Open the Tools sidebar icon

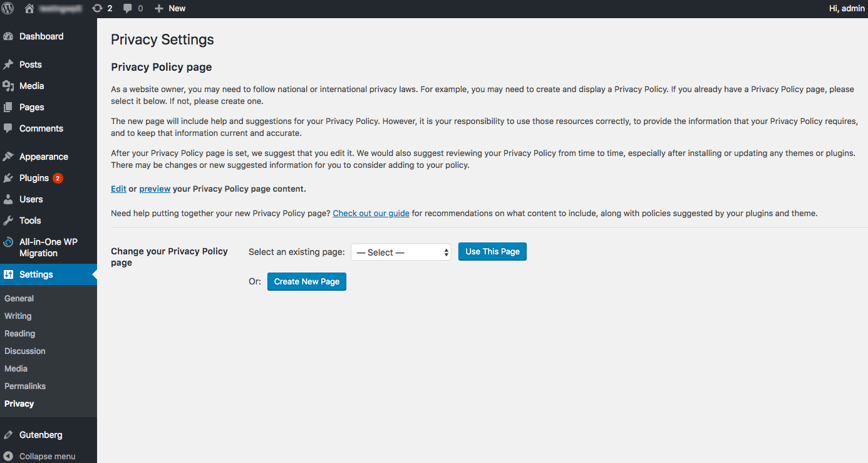(9, 220)
